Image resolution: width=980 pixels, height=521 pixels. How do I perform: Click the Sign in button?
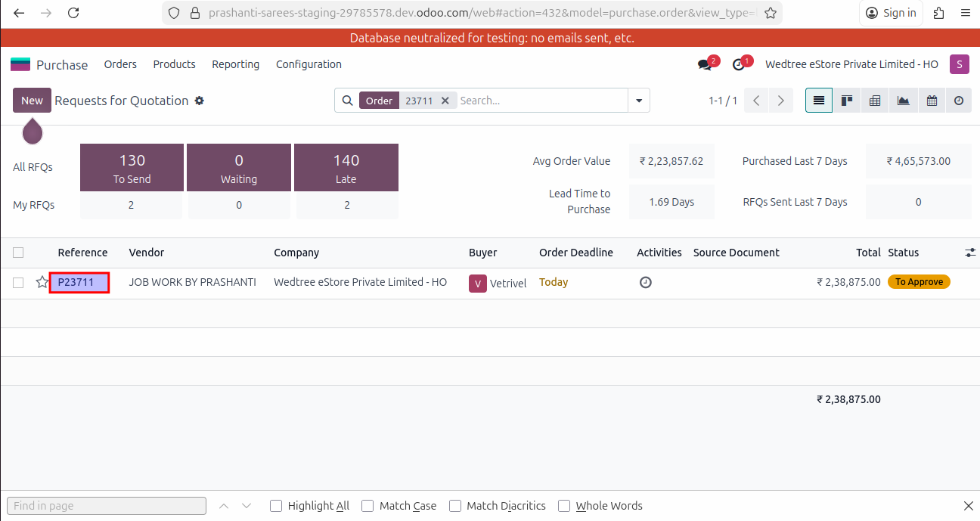(x=891, y=13)
